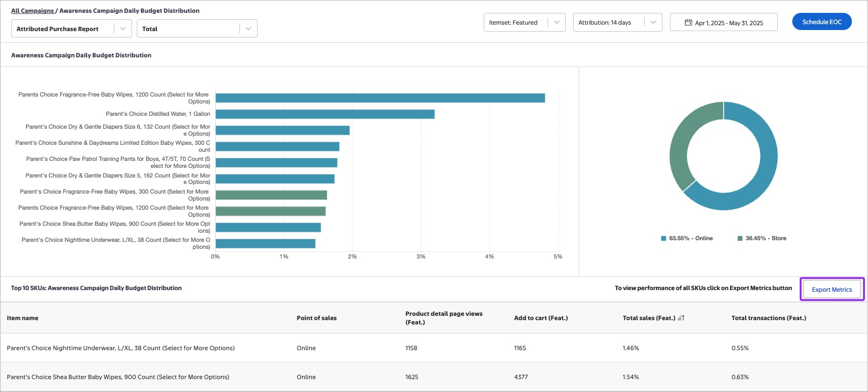The height and width of the screenshot is (392, 868).
Task: Click the Online legend color square
Action: 663,239
